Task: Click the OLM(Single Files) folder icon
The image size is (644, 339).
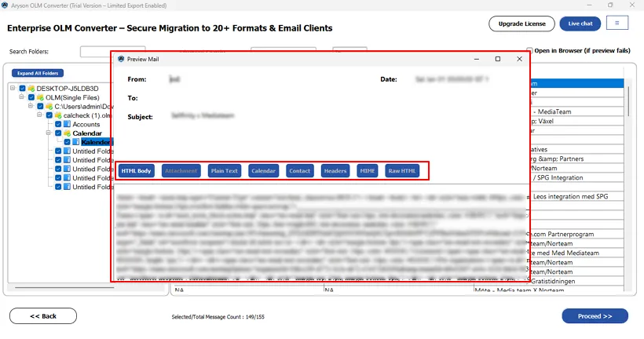Action: coord(40,97)
